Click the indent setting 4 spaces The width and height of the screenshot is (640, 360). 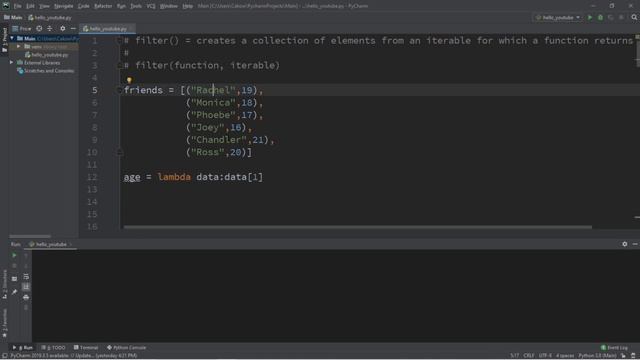pyautogui.click(x=565, y=356)
